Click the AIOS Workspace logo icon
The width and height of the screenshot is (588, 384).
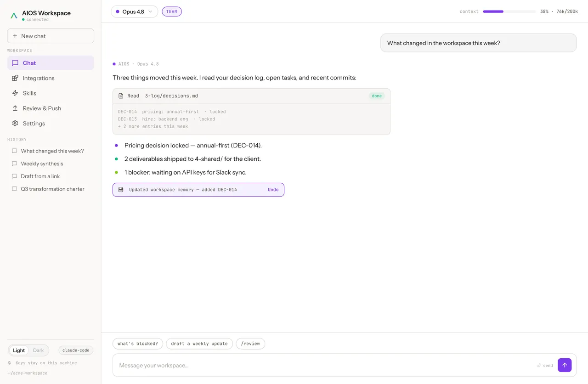tap(14, 16)
